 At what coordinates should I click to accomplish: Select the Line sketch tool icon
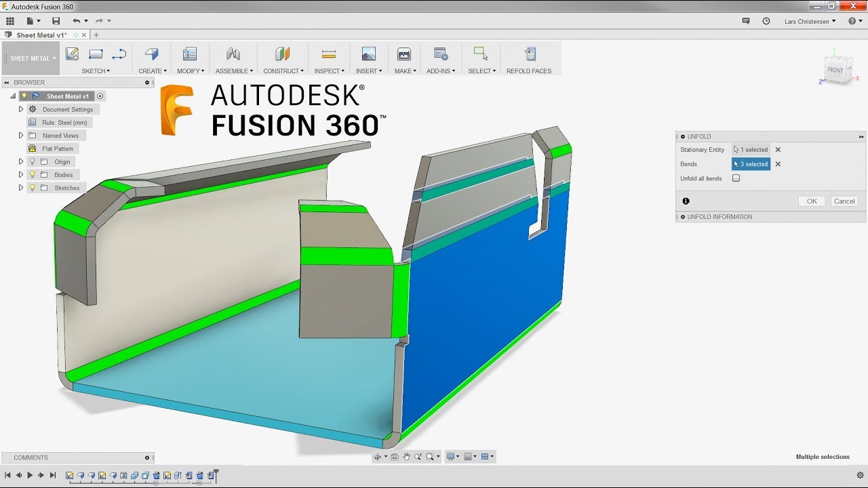pos(119,54)
